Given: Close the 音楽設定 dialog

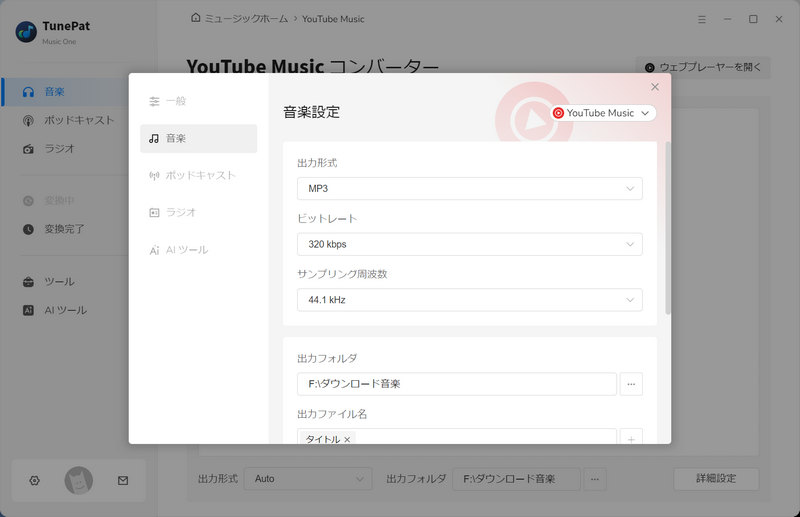Looking at the screenshot, I should point(655,87).
